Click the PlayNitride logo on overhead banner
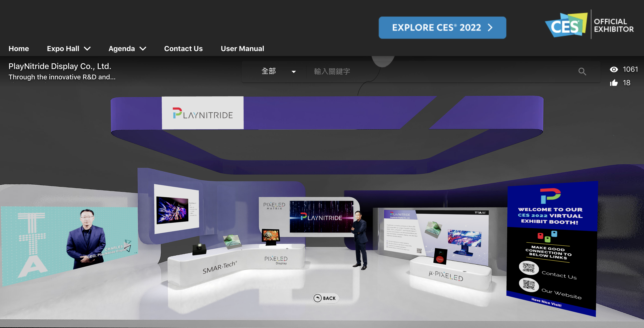 [x=203, y=113]
